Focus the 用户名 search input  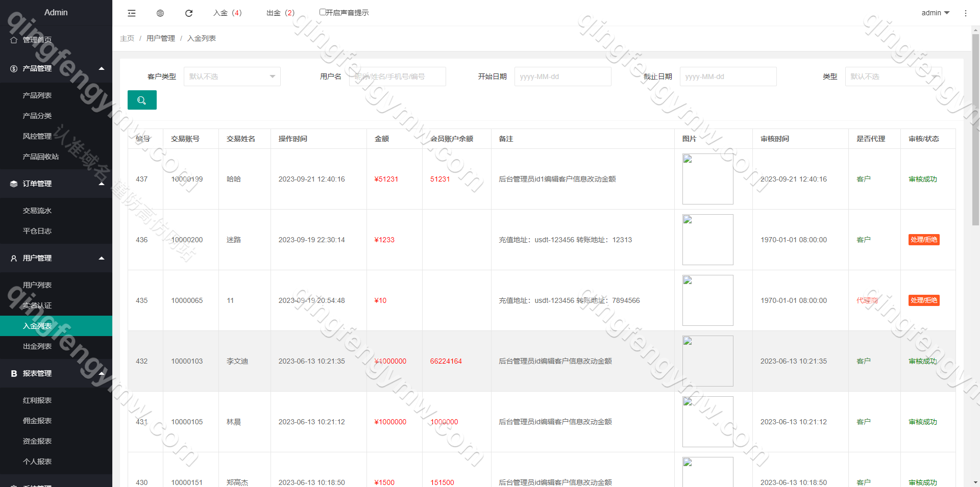click(398, 76)
